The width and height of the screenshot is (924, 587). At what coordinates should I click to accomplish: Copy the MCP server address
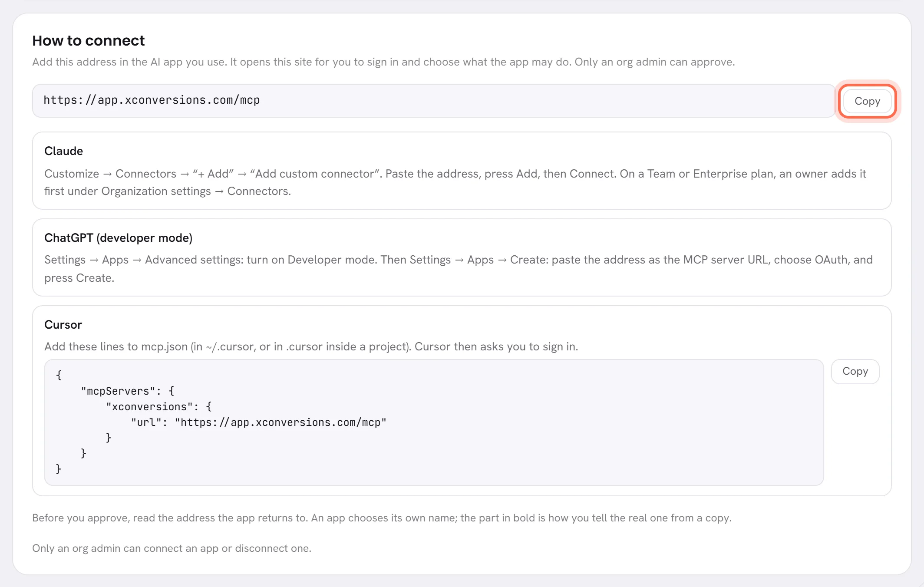(867, 101)
